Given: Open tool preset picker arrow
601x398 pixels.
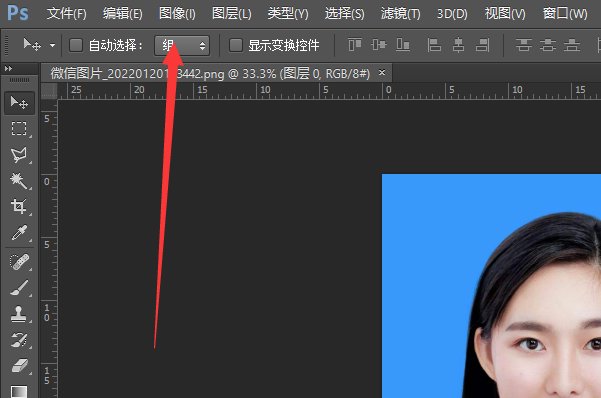Looking at the screenshot, I should 53,45.
